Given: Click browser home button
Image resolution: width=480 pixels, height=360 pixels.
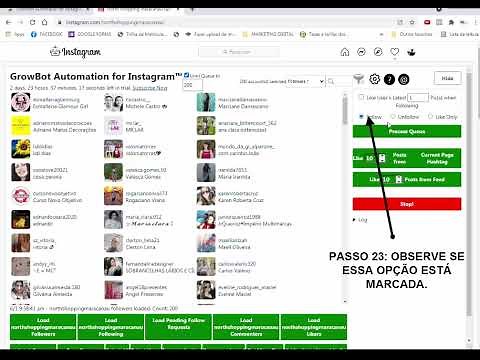Looking at the screenshot, I should click(44, 22).
